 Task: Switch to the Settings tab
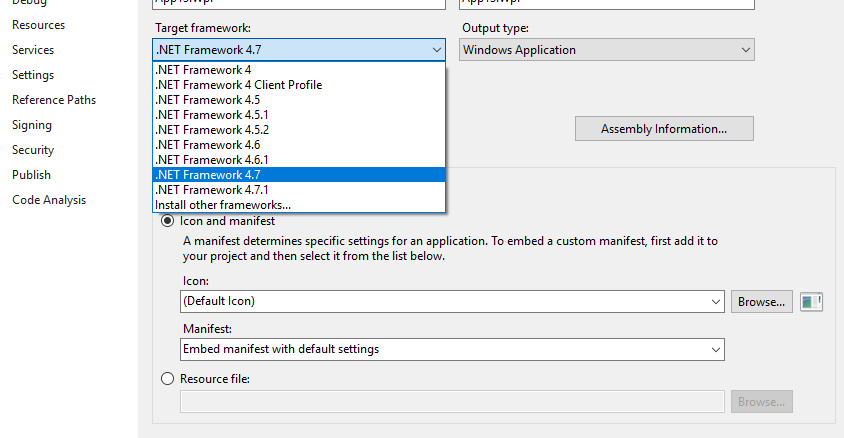[x=33, y=75]
